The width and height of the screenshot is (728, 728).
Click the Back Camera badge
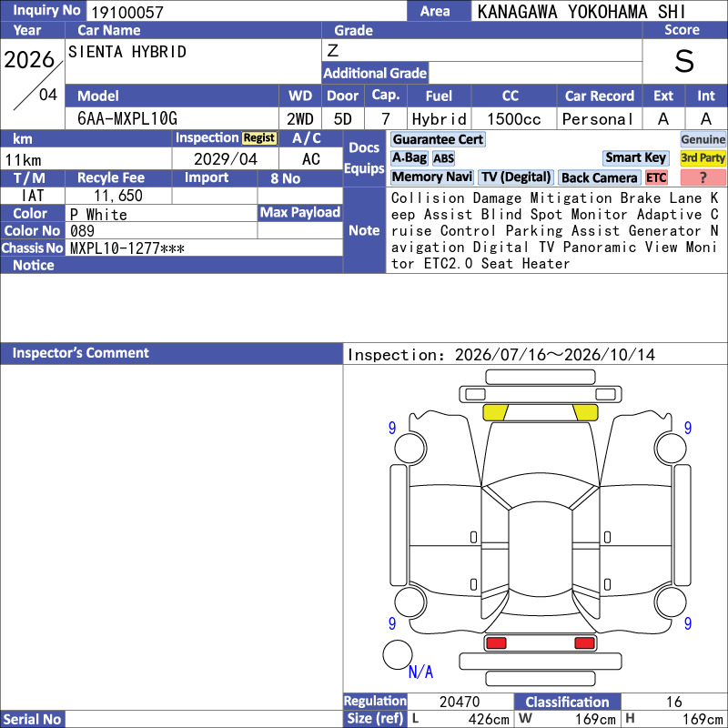pos(599,177)
